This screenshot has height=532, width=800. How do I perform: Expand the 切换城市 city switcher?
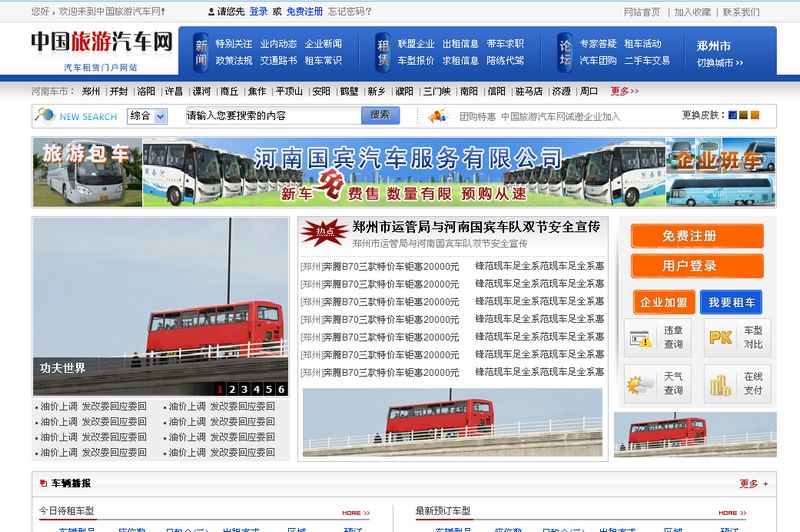pos(720,63)
